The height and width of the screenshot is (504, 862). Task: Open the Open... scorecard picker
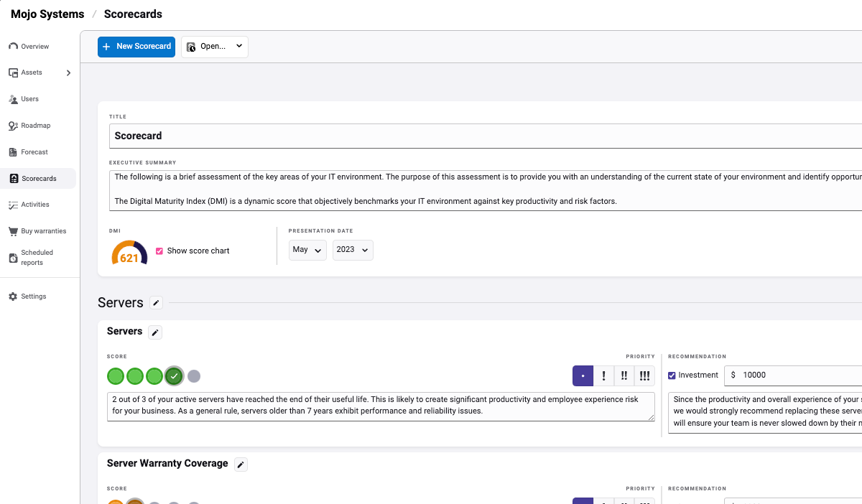point(214,47)
